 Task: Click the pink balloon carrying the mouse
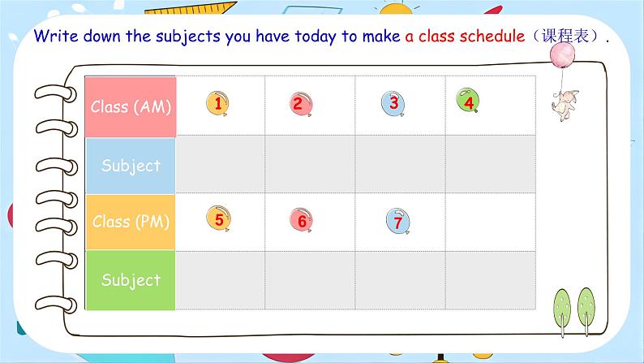click(x=562, y=55)
